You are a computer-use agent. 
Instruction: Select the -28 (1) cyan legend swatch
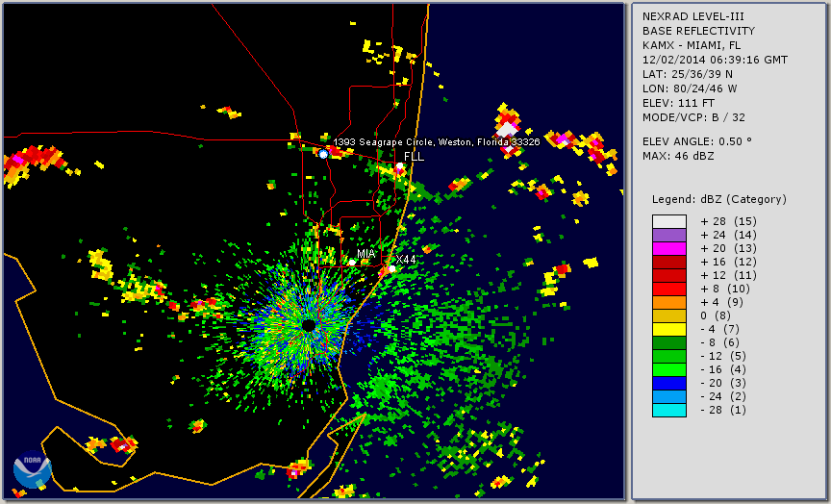pyautogui.click(x=669, y=410)
